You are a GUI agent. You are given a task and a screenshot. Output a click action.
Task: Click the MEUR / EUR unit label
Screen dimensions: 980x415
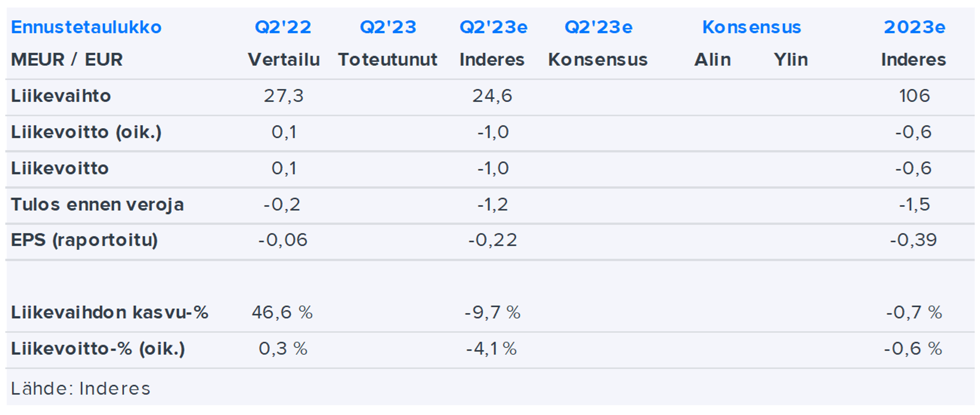[x=67, y=60]
